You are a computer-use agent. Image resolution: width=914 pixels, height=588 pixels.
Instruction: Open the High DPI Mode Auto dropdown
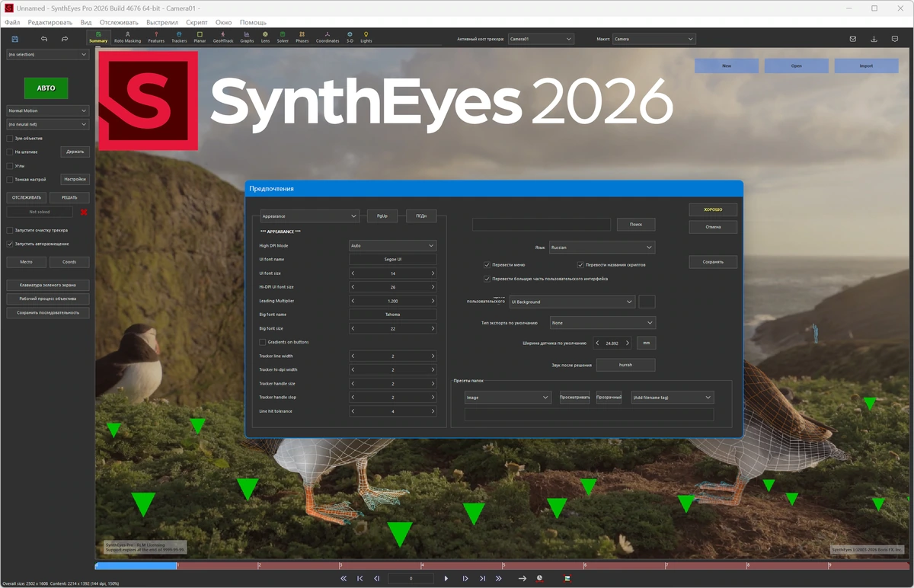click(x=393, y=246)
